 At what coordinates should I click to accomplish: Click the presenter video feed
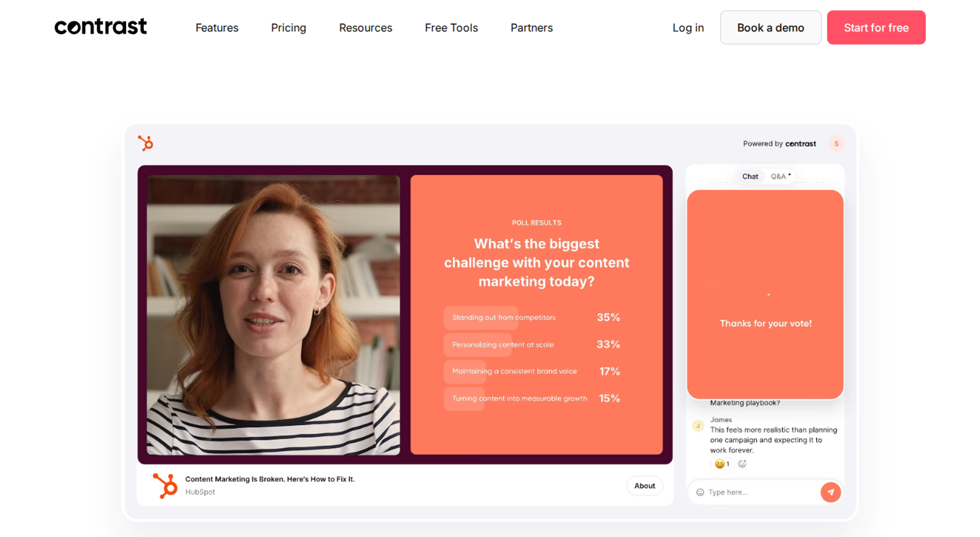(273, 315)
